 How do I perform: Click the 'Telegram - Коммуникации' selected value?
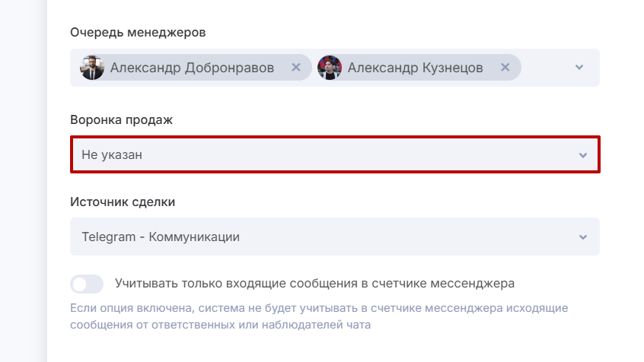click(x=161, y=237)
